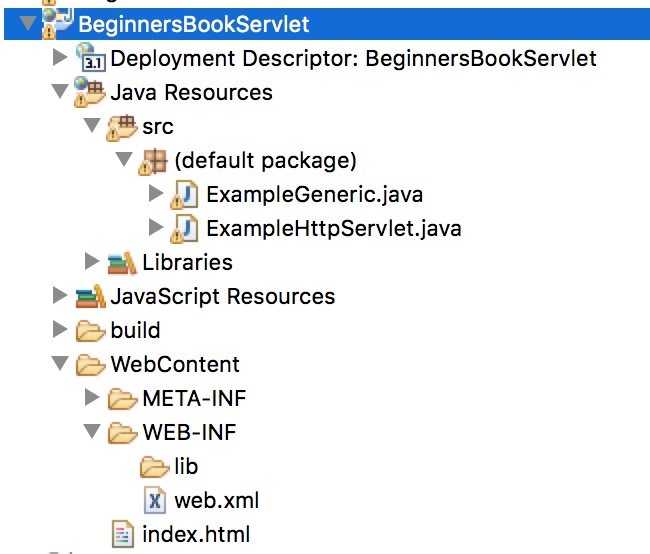This screenshot has width=650, height=554.
Task: Select the index.html file name
Action: coord(196,535)
